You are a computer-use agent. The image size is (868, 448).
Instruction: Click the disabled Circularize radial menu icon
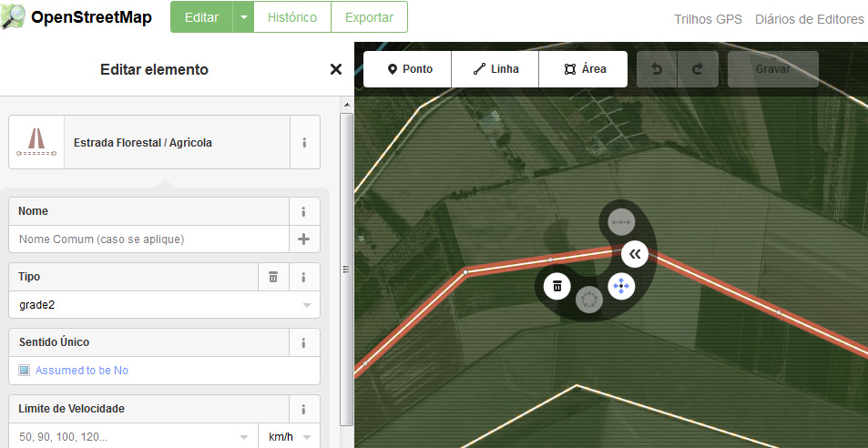589,300
